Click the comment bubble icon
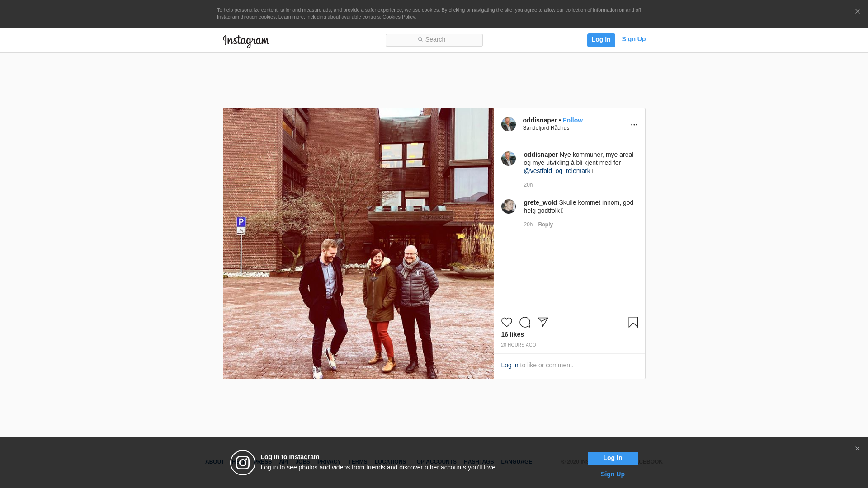Viewport: 868px width, 488px height. pos(524,322)
